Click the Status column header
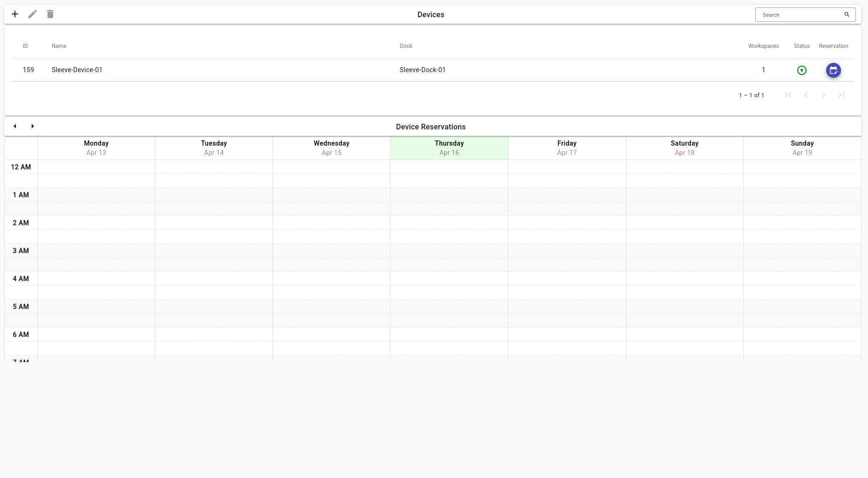The height and width of the screenshot is (478, 868). point(801,46)
